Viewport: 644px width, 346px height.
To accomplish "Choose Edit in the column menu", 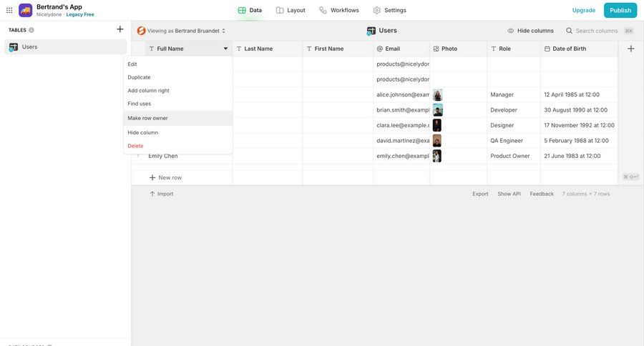I will click(178, 64).
